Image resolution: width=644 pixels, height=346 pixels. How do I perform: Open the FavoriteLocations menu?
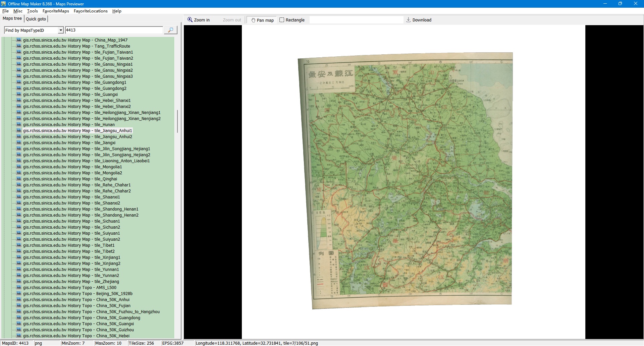click(91, 11)
